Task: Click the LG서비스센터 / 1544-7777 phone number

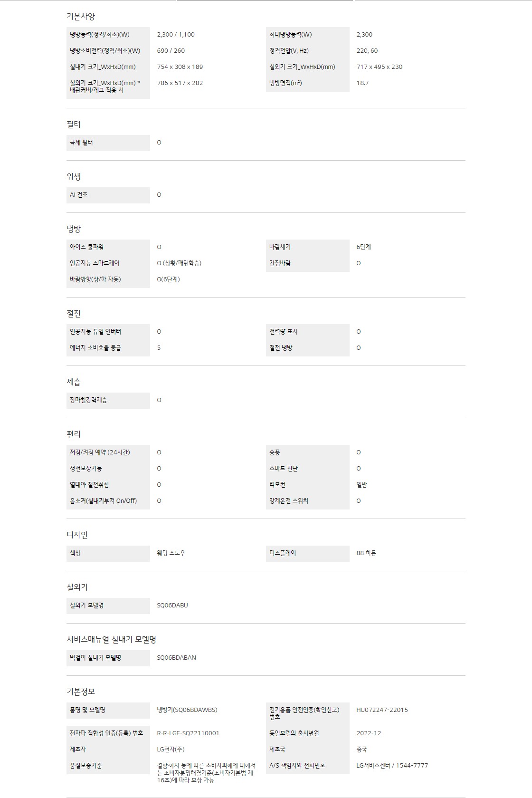Action: [392, 766]
